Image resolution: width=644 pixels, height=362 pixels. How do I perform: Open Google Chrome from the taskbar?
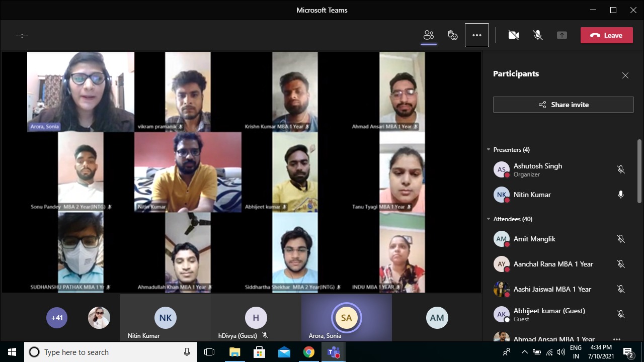click(x=309, y=352)
